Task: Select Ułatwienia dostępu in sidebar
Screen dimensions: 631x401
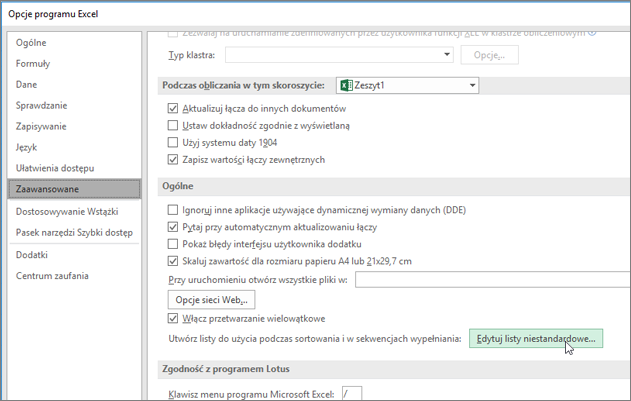Action: 55,168
